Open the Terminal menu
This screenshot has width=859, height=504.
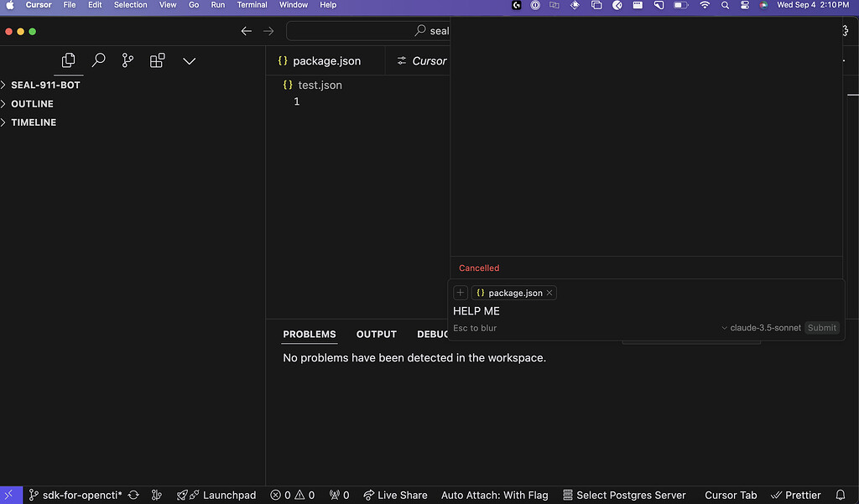(x=252, y=5)
